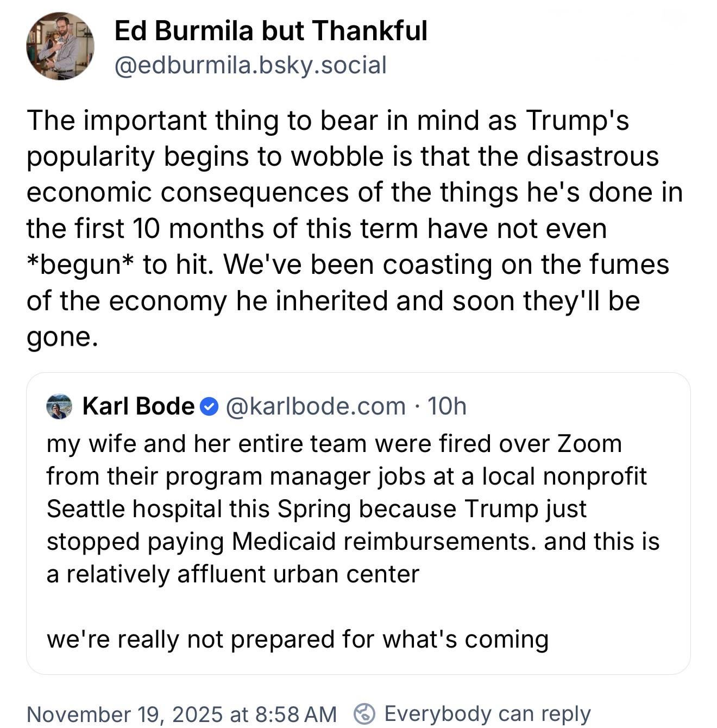
Task: Click the globe icon beside reply settings
Action: coord(364,713)
